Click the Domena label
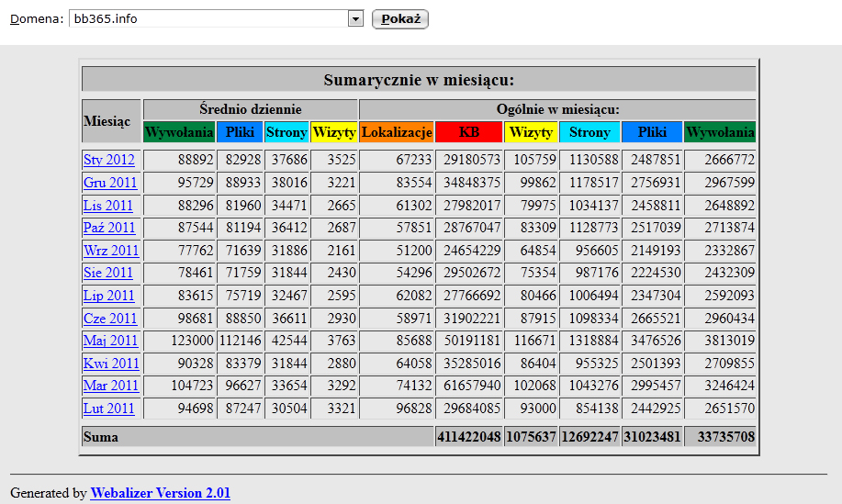 pyautogui.click(x=37, y=19)
